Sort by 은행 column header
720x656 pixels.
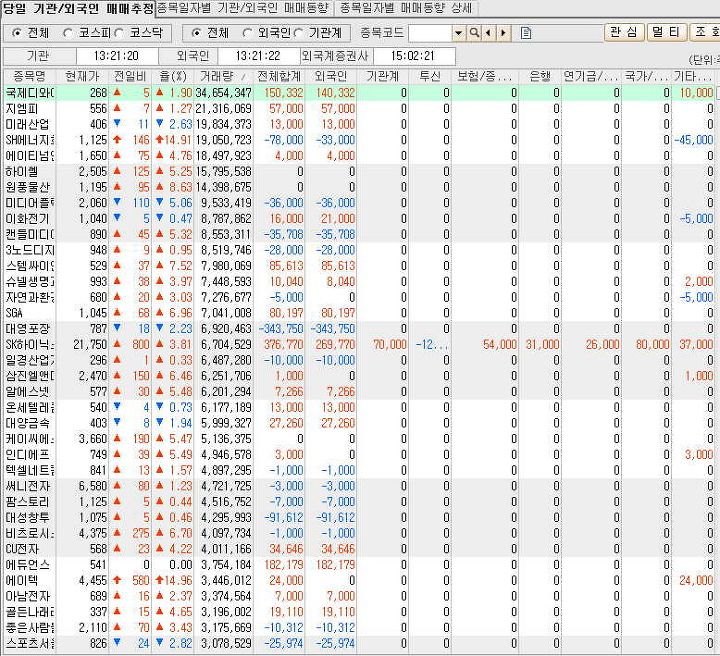pyautogui.click(x=540, y=76)
